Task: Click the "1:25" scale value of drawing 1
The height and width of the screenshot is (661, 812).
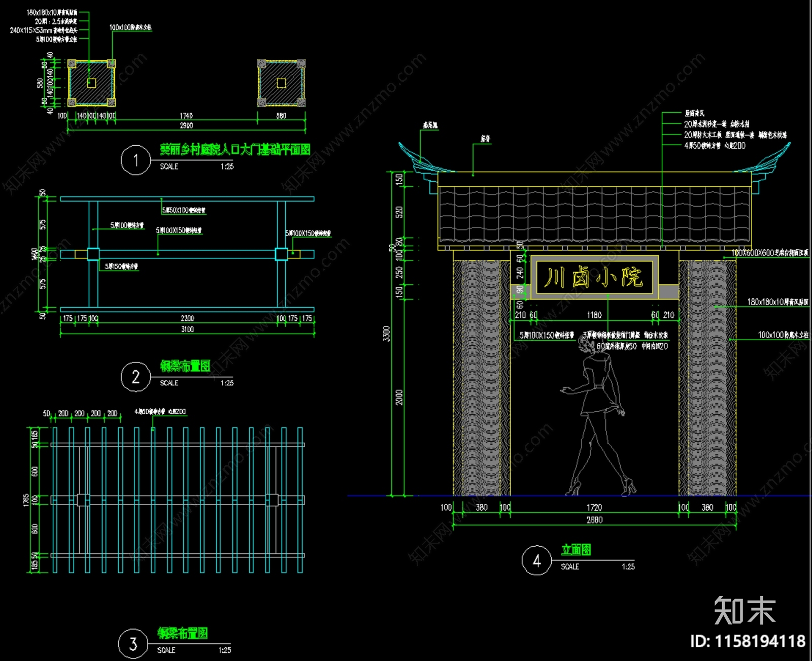Action: click(x=227, y=167)
